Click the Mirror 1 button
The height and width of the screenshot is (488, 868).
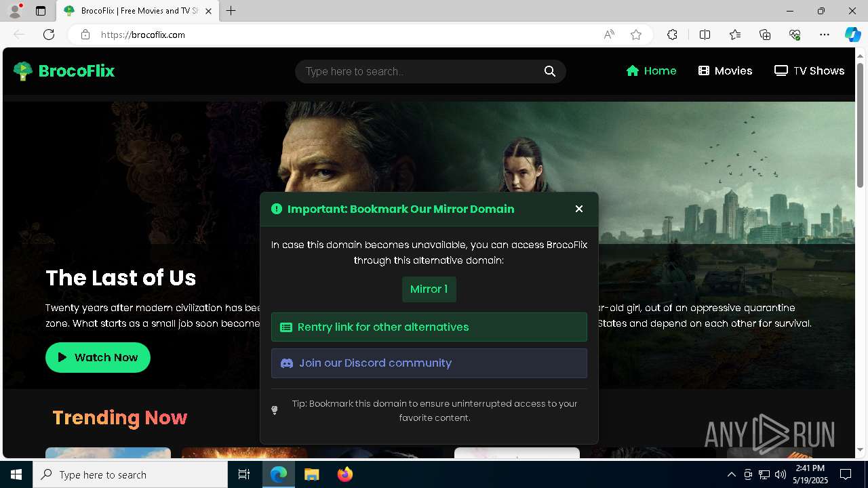click(x=429, y=289)
